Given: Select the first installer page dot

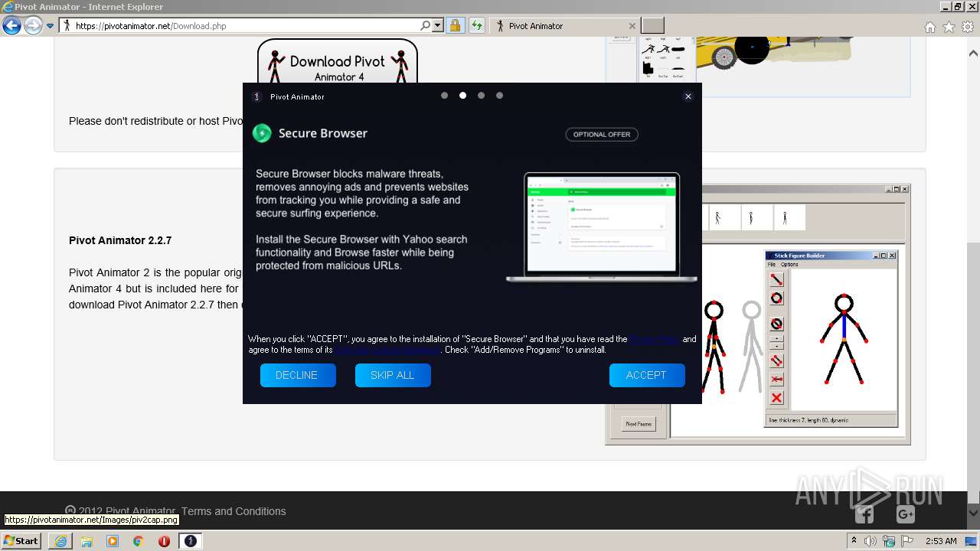Looking at the screenshot, I should (444, 96).
